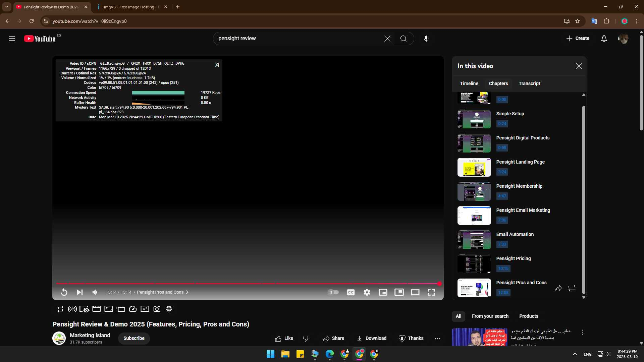Viewport: 644px width, 362px height.
Task: Replay the video from the player controls
Action: (x=64, y=292)
